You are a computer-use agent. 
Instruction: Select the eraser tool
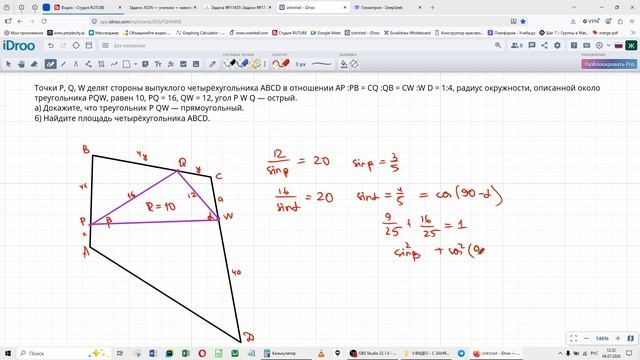coord(34,64)
